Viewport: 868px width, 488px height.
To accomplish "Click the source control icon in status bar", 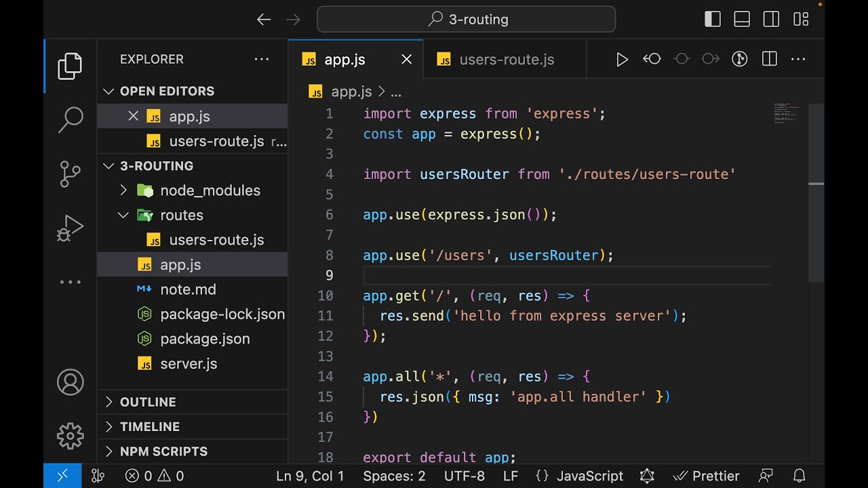I will (98, 476).
